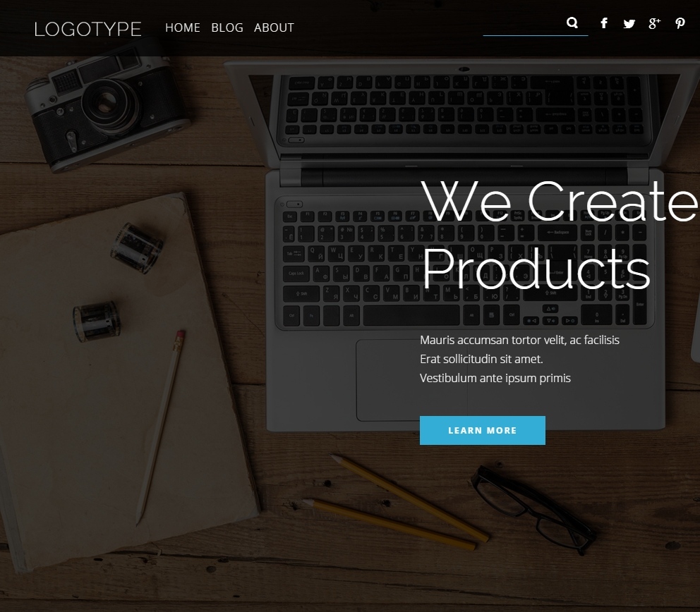The image size is (700, 612).
Task: Click the laptop webcam above the screen
Action: point(464,69)
